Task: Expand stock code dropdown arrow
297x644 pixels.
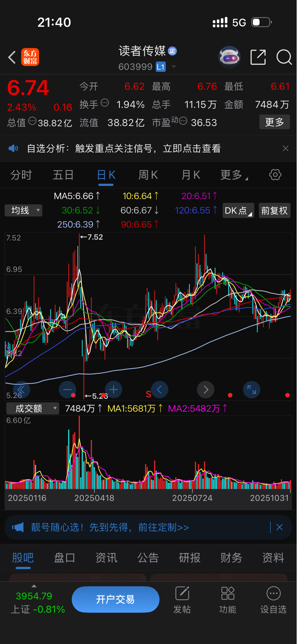Action: click(x=174, y=67)
